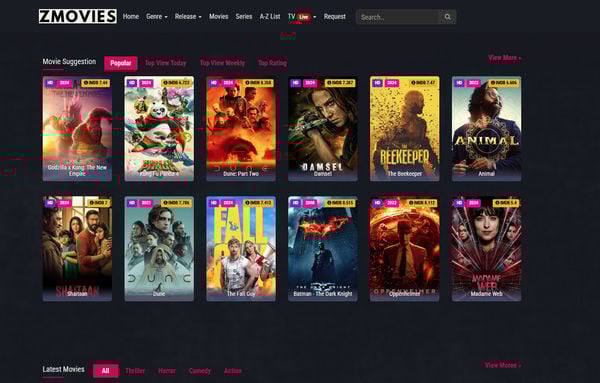Open the Oppenheimer movie poster
Viewport: 600px width, 383px height.
click(x=405, y=249)
